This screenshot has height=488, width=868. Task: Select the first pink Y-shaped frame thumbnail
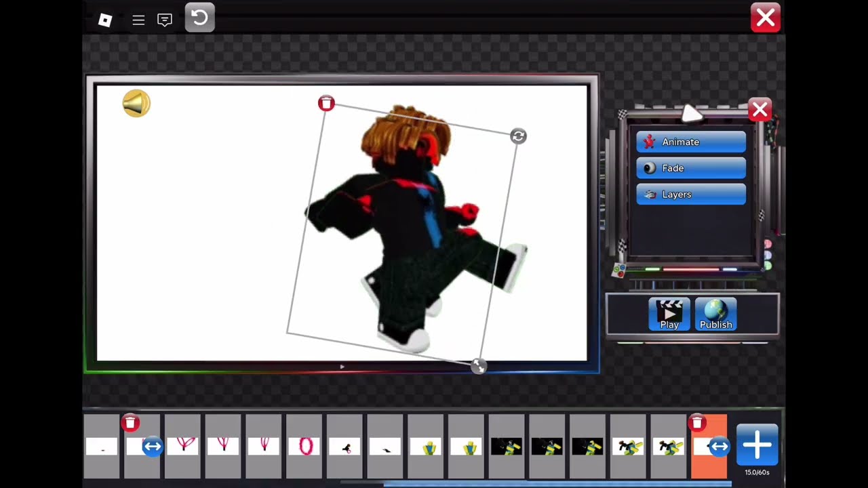(182, 447)
